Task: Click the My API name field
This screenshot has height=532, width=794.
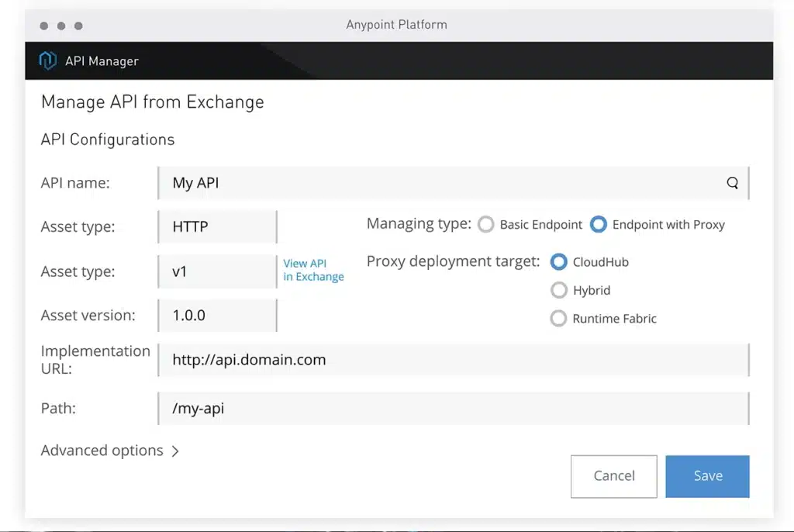Action: [x=434, y=183]
